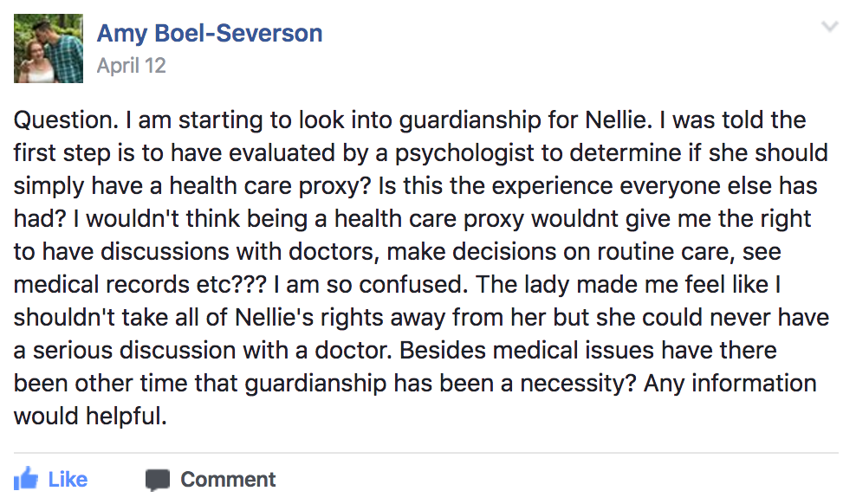This screenshot has height=504, width=856.
Task: Click the text "medical records etc???"
Action: [140, 285]
